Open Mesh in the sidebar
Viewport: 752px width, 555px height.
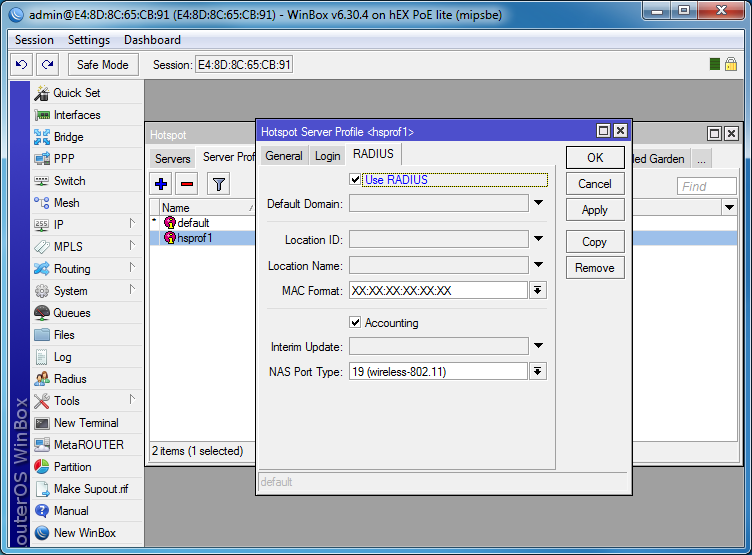[x=87, y=203]
